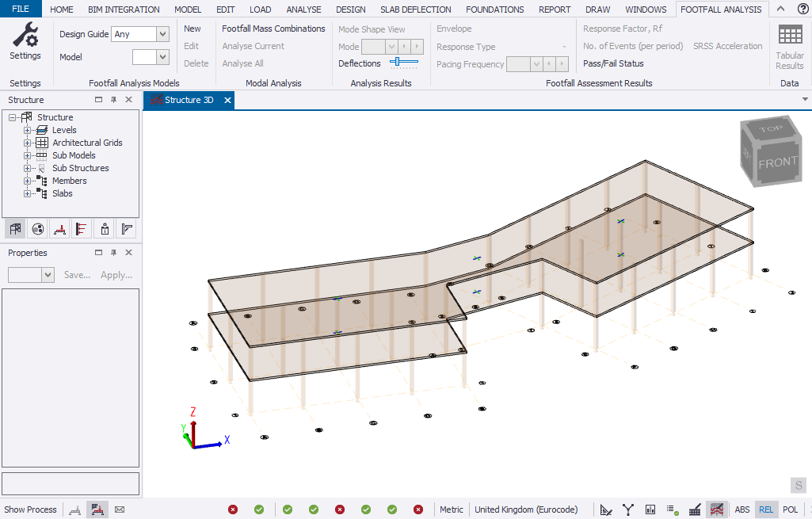Toggle REL coordinate mode
Screen dimensions: 812x519
pyautogui.click(x=766, y=509)
